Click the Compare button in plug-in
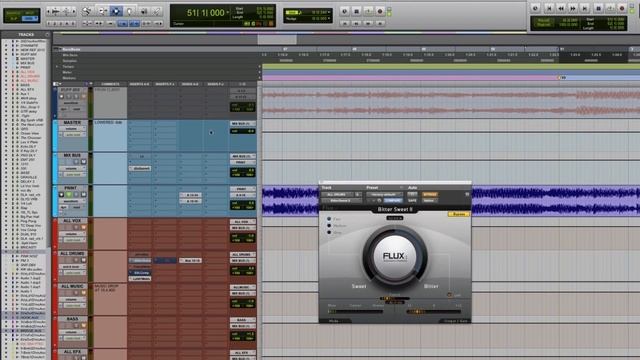The image size is (640, 360). pos(393,201)
